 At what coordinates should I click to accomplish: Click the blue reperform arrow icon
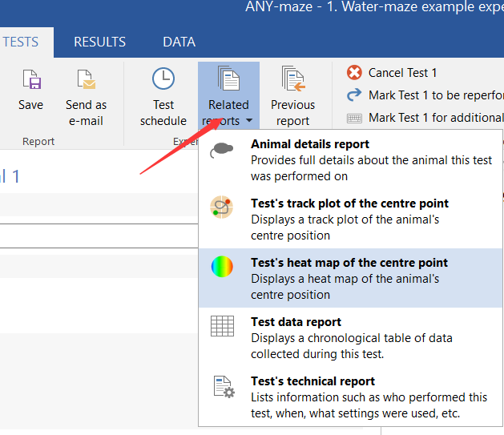(354, 95)
